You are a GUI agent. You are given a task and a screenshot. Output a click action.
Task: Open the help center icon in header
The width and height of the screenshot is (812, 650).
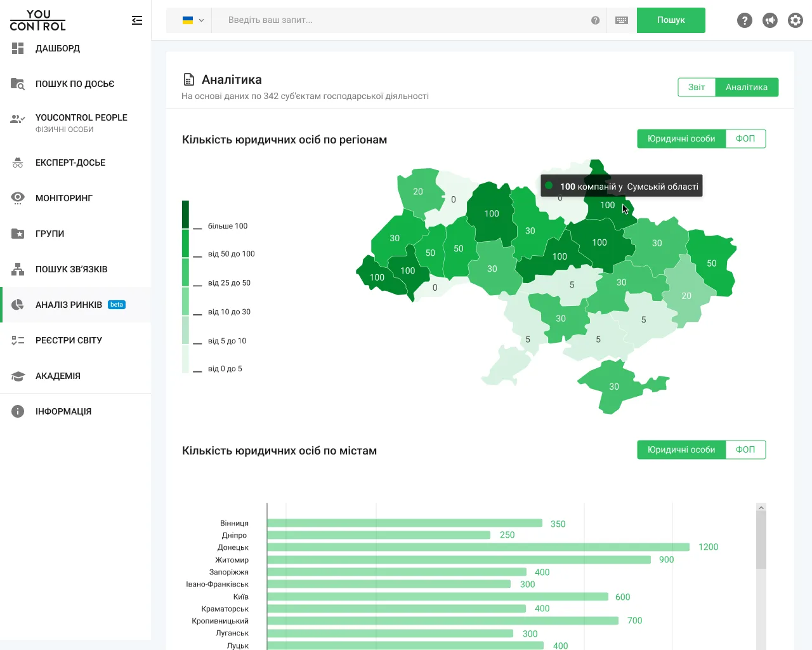click(x=745, y=20)
